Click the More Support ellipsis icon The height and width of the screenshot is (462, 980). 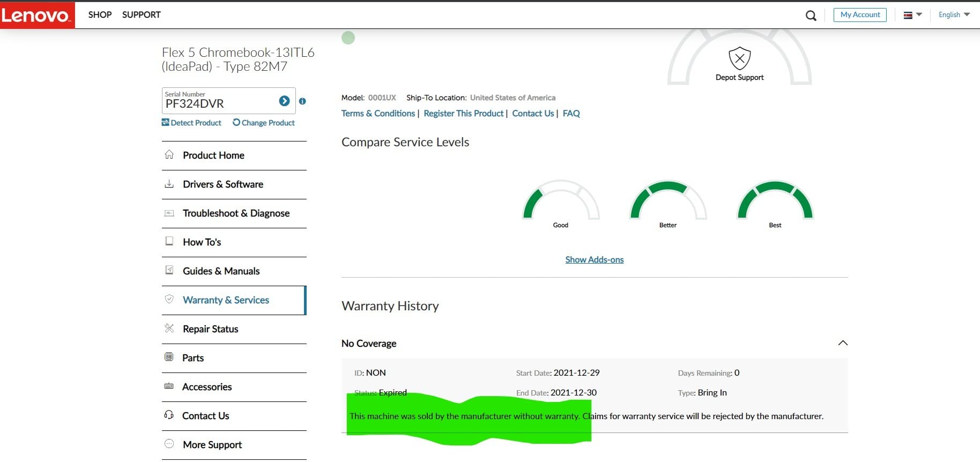coord(169,444)
